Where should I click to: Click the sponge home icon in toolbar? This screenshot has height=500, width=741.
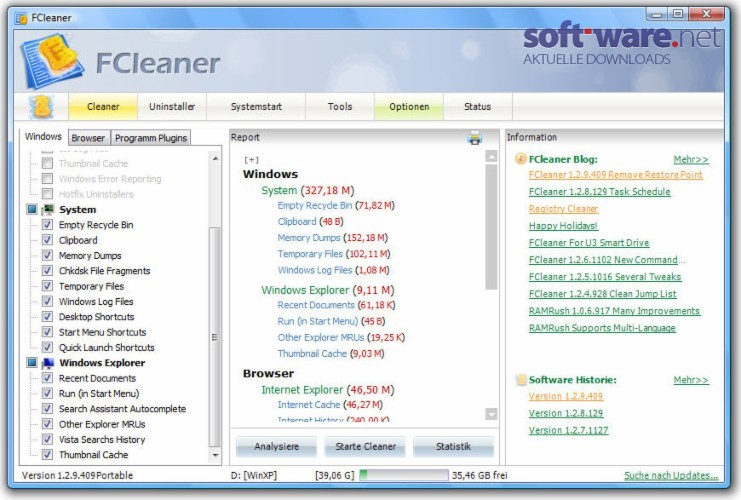(x=41, y=107)
